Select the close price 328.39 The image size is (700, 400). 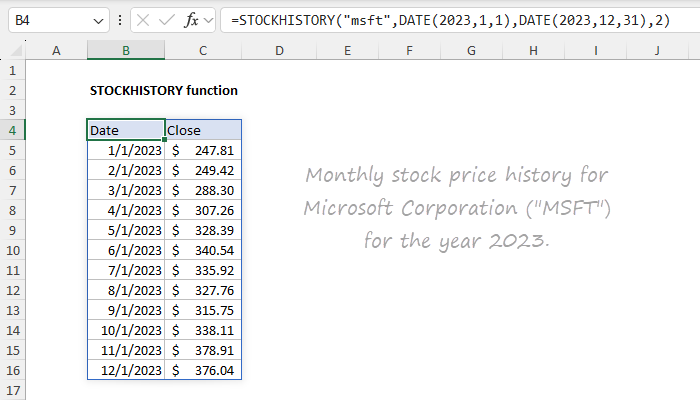coord(203,230)
